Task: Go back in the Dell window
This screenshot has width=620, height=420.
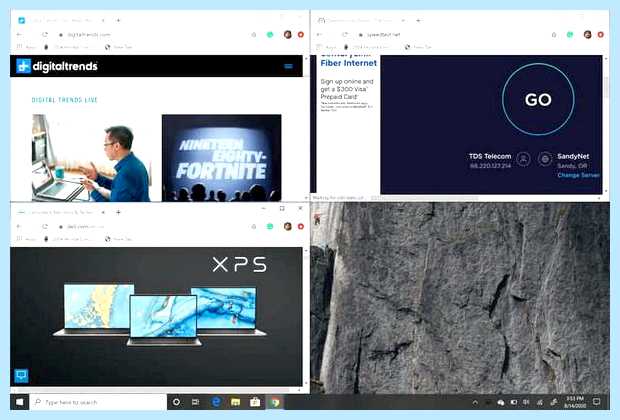Action: coord(19,227)
